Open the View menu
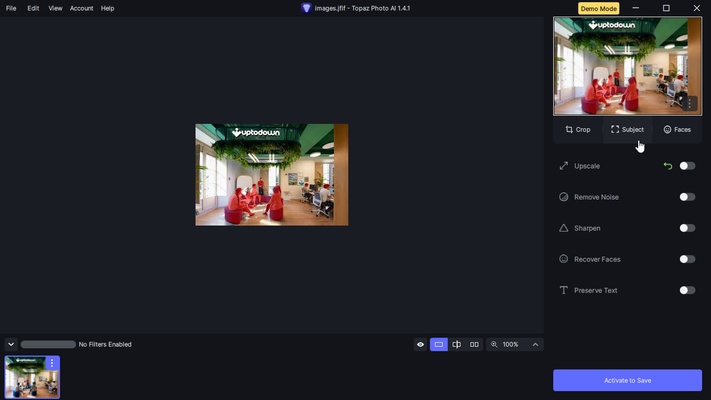 point(55,8)
